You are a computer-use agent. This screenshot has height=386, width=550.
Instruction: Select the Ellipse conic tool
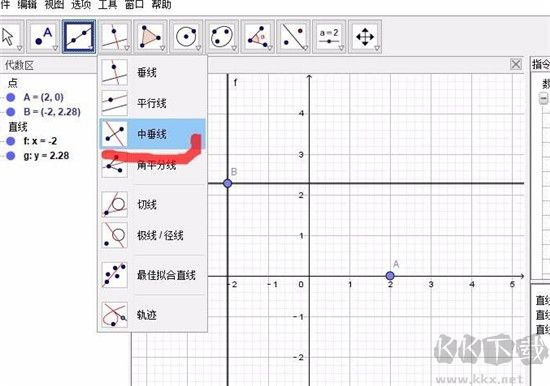[222, 36]
